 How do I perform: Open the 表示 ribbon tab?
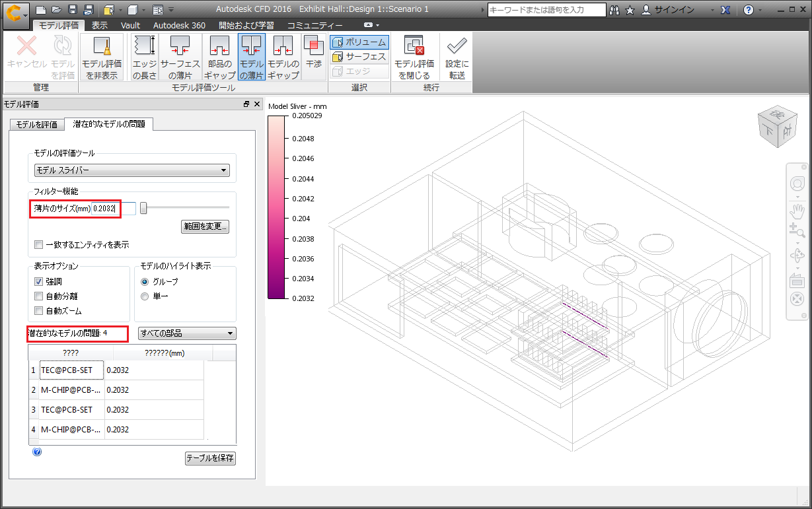100,25
